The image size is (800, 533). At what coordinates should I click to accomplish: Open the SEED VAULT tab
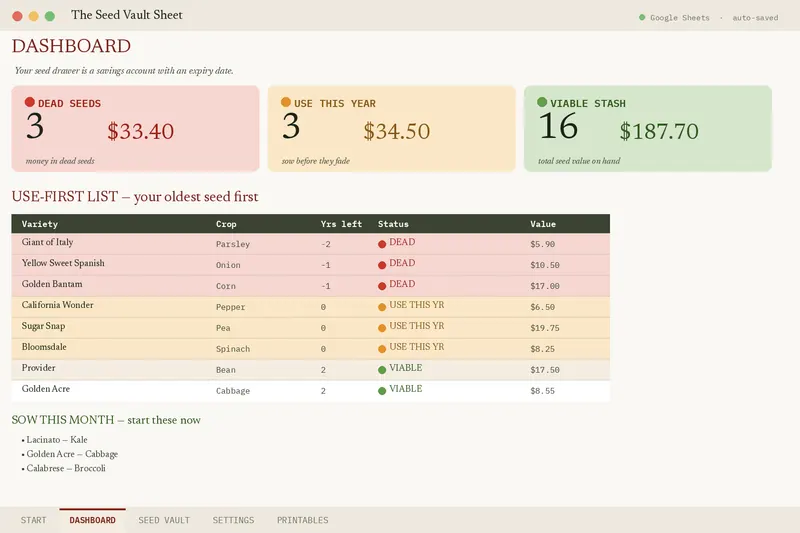(164, 520)
